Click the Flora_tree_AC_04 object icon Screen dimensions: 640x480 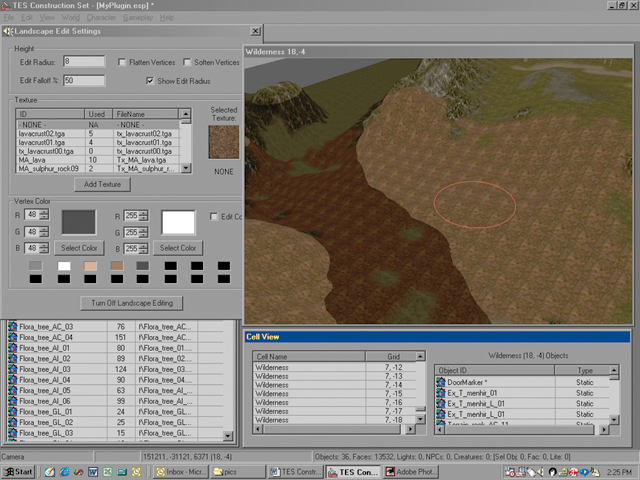[13, 338]
